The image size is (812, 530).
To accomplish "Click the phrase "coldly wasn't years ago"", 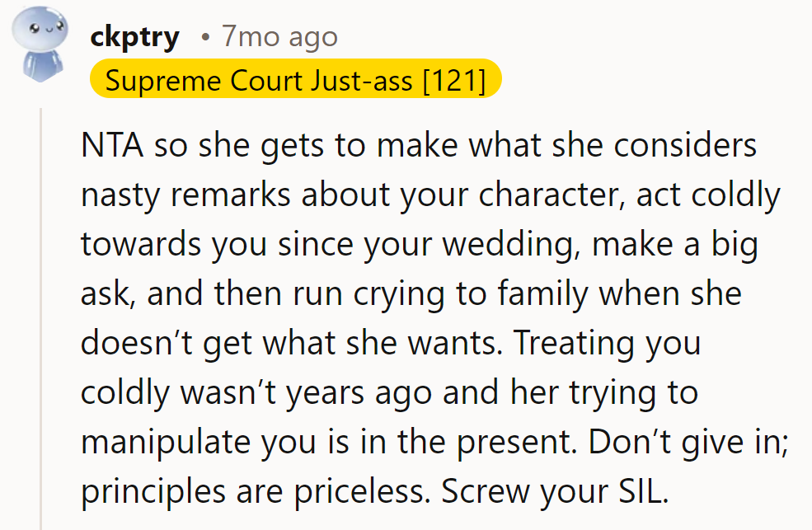I will pyautogui.click(x=254, y=392).
